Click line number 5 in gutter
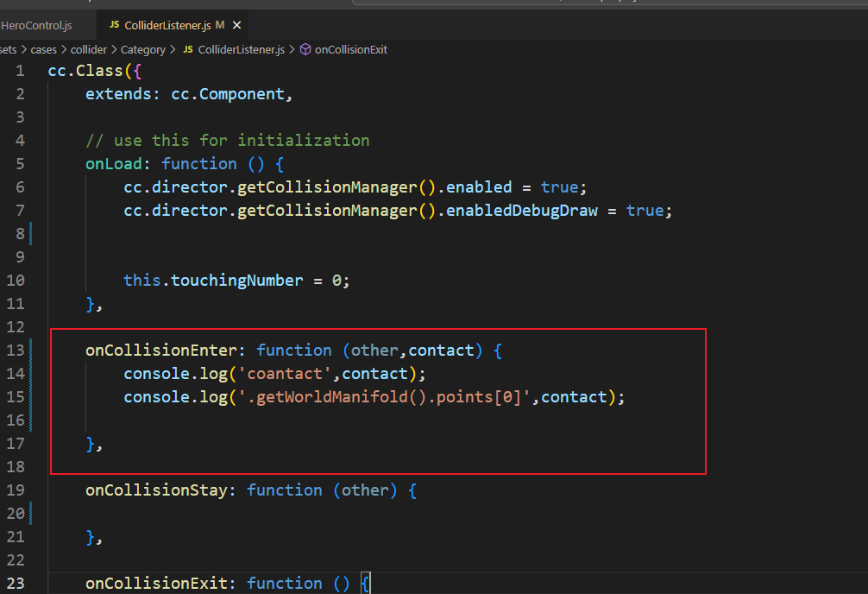Viewport: 868px width, 594px height. (x=20, y=164)
